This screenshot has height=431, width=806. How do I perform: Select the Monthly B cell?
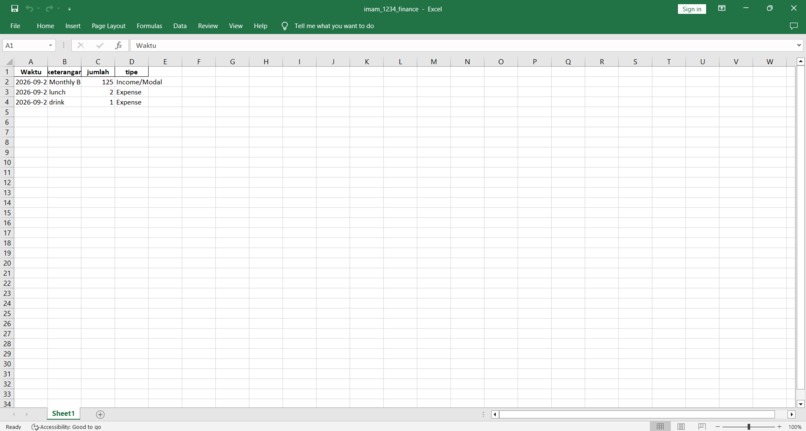(x=64, y=82)
